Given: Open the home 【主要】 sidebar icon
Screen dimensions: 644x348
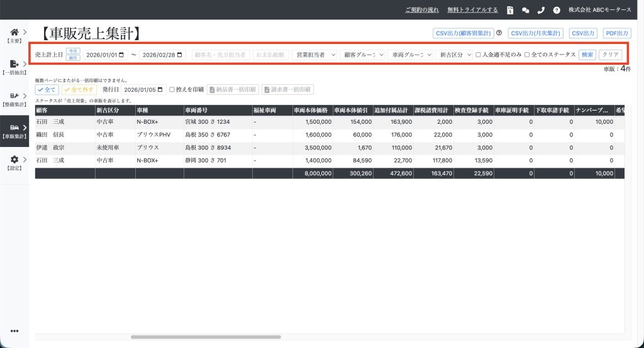Looking at the screenshot, I should [x=14, y=33].
